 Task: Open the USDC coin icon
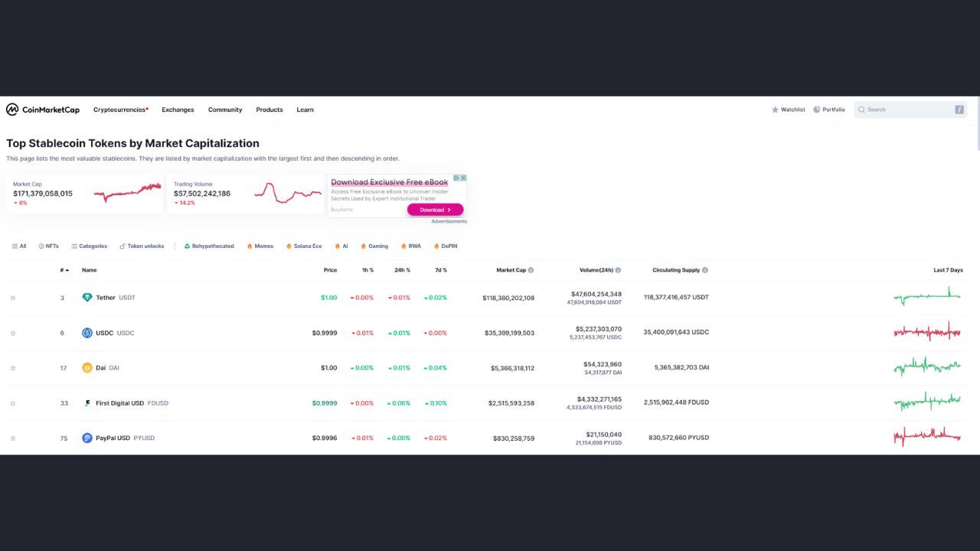tap(87, 333)
